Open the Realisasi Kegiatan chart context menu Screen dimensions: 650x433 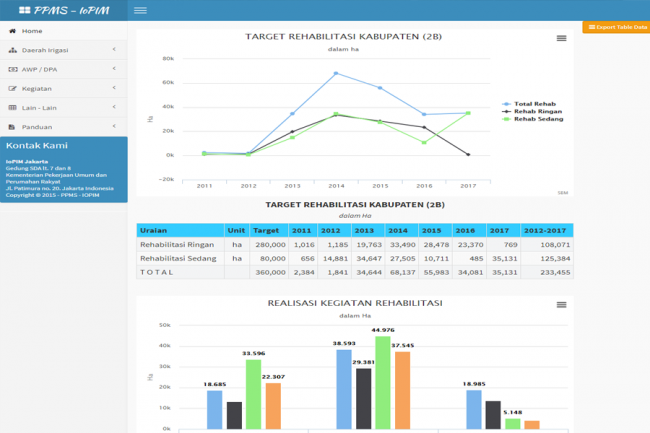click(x=561, y=303)
